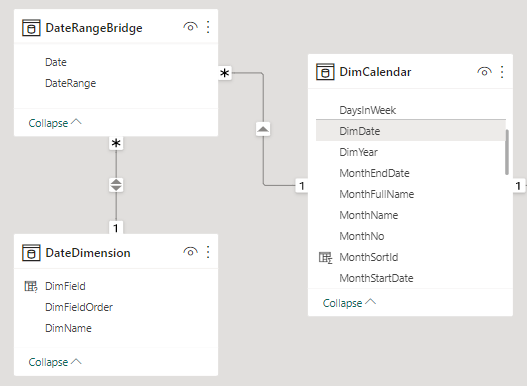527x386 pixels.
Task: Collapse the DateRangeBridge table card
Action: 55,123
